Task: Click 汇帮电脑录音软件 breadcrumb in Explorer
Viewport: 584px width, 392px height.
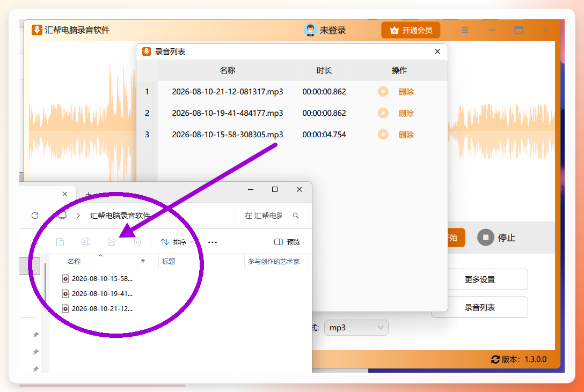Action: coord(120,216)
